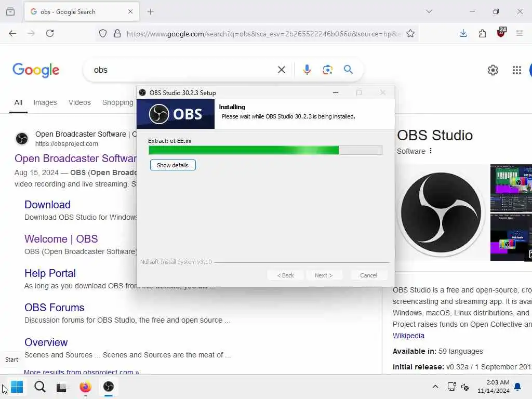Click the installation progress bar
This screenshot has height=399, width=532.
point(265,150)
